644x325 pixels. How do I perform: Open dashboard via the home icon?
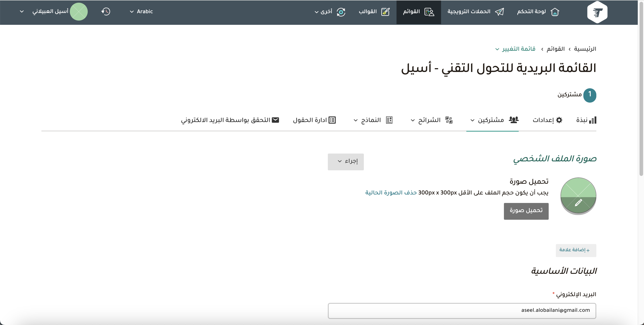(x=554, y=12)
